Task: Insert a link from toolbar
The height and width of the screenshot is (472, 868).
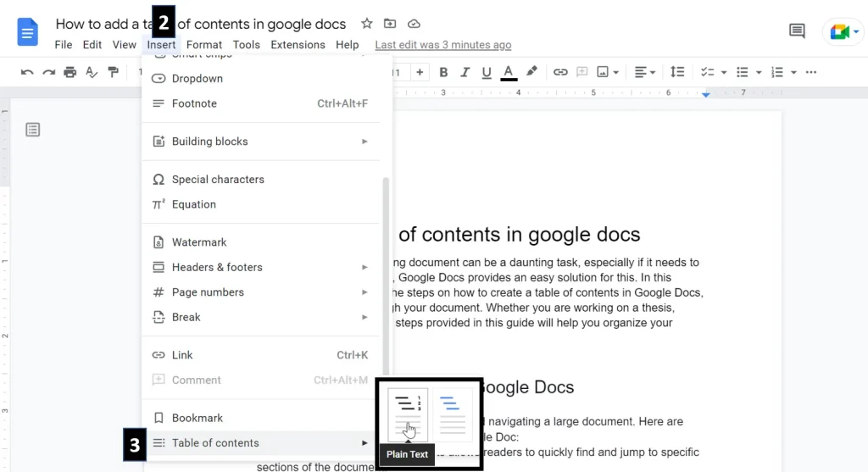Action: (x=560, y=72)
